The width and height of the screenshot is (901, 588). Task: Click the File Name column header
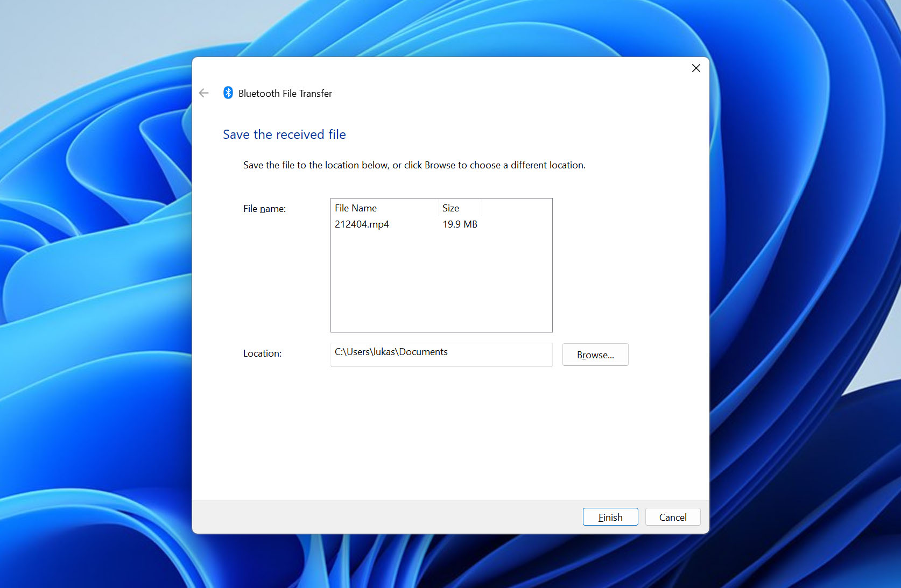[x=355, y=208]
